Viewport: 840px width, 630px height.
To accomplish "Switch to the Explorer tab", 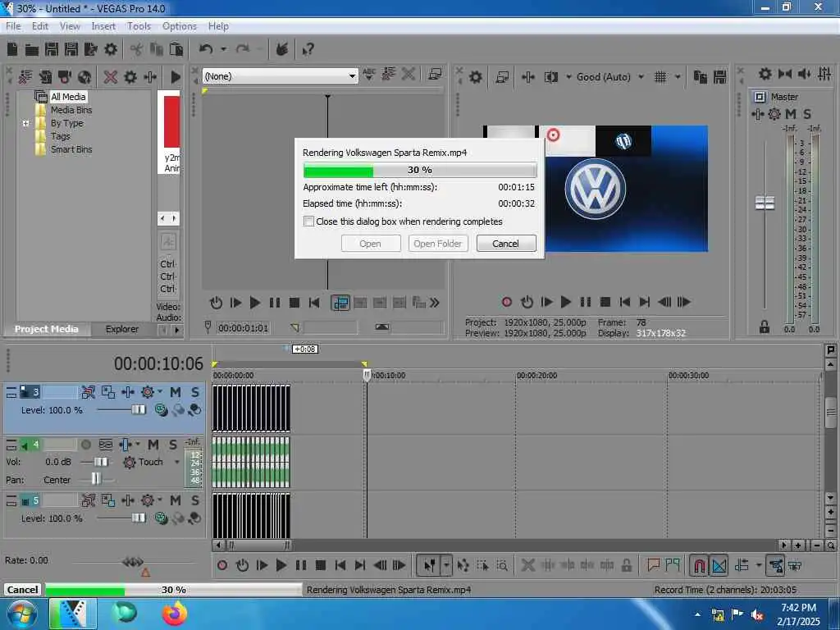I will (x=121, y=329).
